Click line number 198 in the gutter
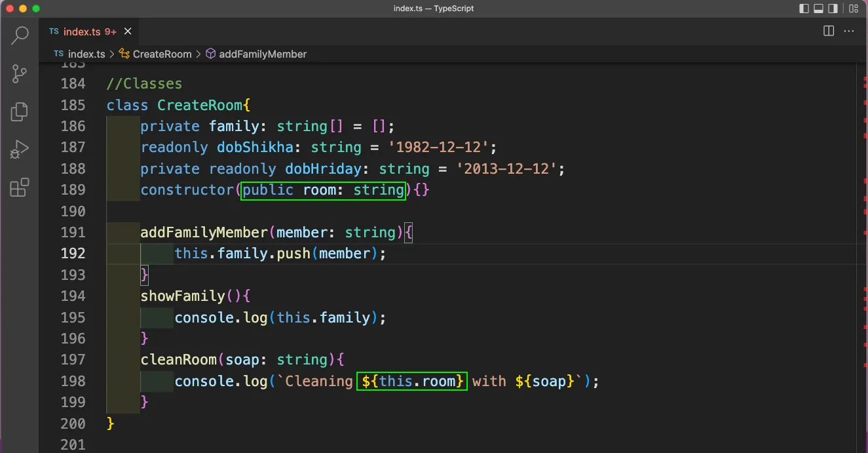 pyautogui.click(x=73, y=381)
